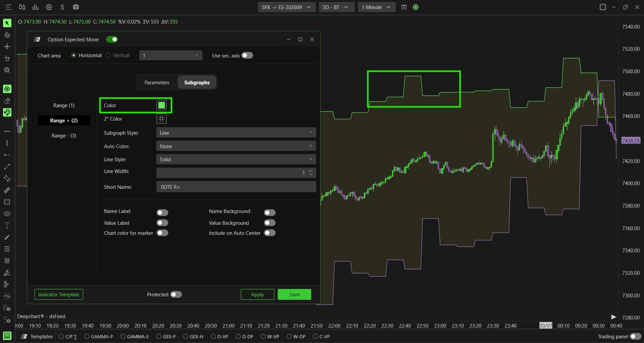Select the eraser tool in sidebar
644x343 pixels.
(x=7, y=100)
